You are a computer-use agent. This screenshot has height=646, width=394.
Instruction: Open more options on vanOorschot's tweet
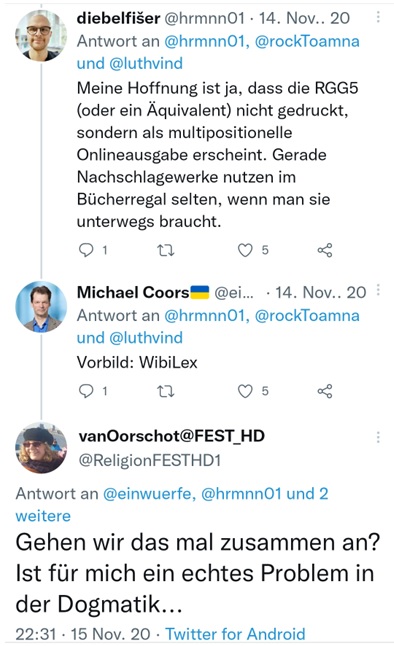click(x=378, y=437)
